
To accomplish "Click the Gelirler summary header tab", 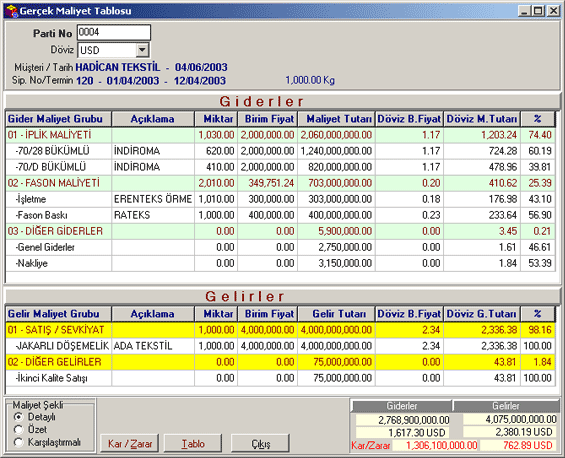I will pos(506,406).
